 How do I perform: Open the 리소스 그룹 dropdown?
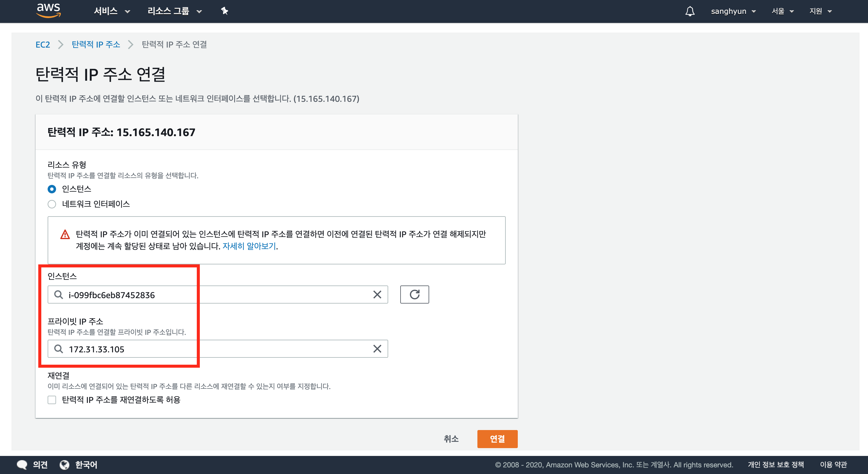(174, 11)
